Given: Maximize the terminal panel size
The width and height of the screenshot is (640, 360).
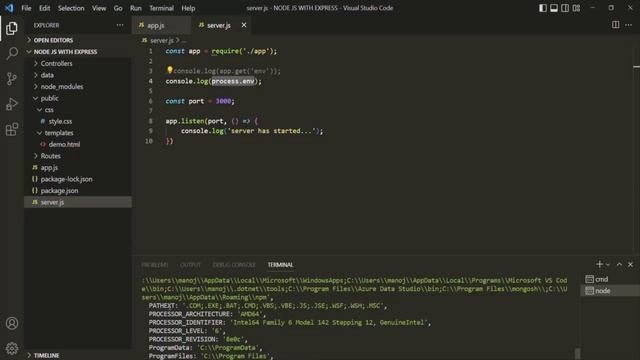Looking at the screenshot, I should [619, 264].
